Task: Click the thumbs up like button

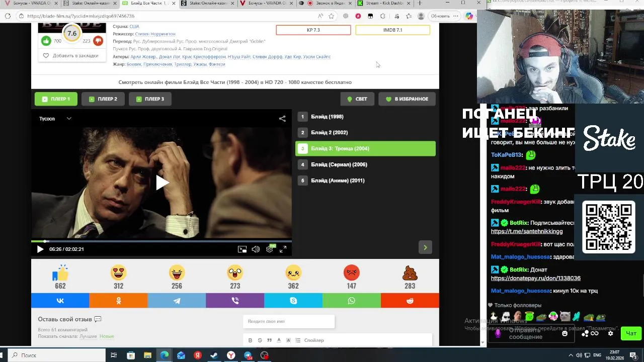Action: click(x=46, y=41)
